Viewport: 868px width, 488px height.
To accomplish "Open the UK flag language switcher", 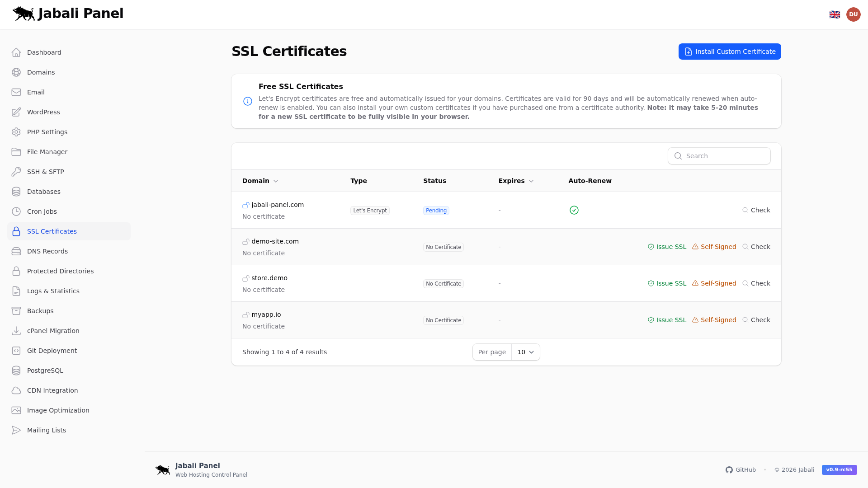I will (x=835, y=14).
